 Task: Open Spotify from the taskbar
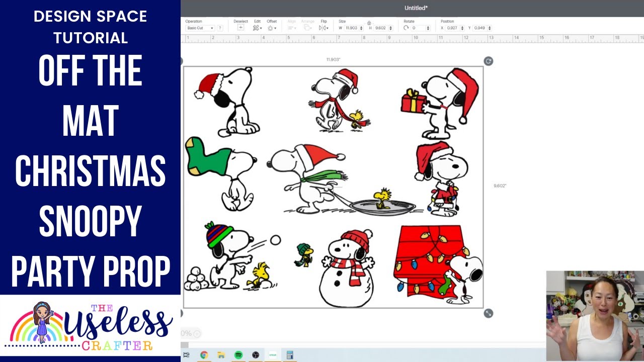click(238, 355)
